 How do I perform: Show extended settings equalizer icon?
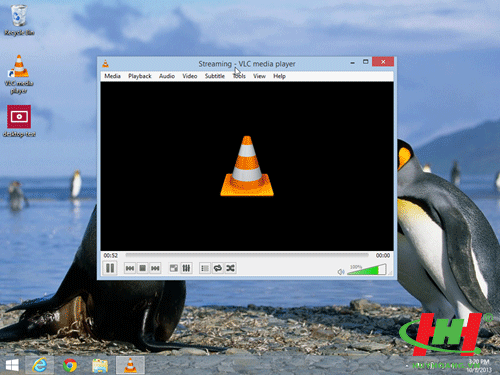click(186, 268)
